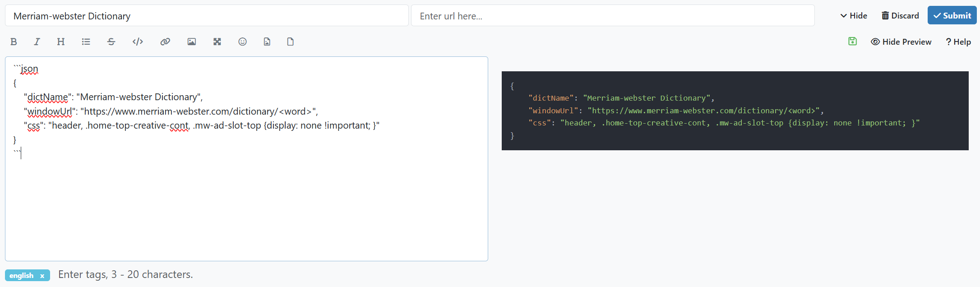Place cursor in the markdown editor textarea
Image resolution: width=980 pixels, height=287 pixels.
[x=246, y=159]
